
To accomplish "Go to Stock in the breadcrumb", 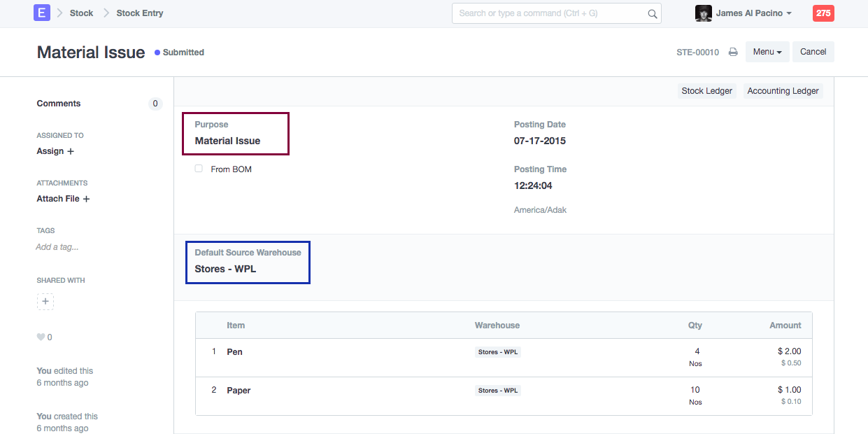I will [x=81, y=13].
